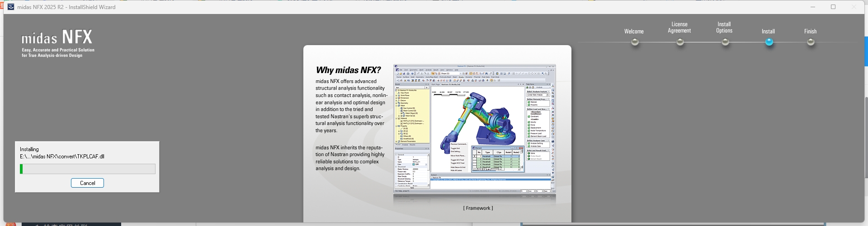Image resolution: width=868 pixels, height=226 pixels.
Task: Click the installation progress bar
Action: coord(88,169)
